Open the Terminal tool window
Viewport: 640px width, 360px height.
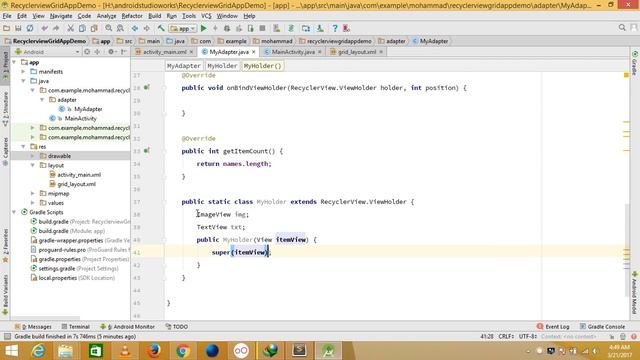[x=75, y=327]
